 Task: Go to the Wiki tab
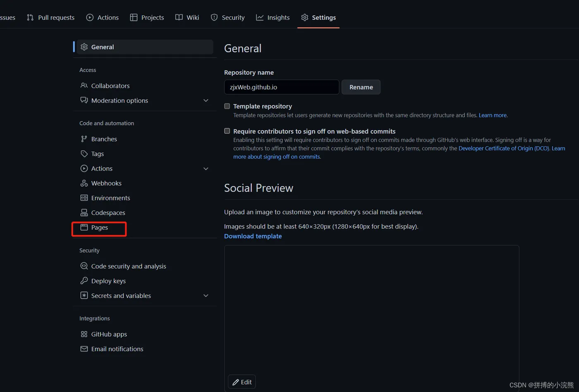[187, 17]
